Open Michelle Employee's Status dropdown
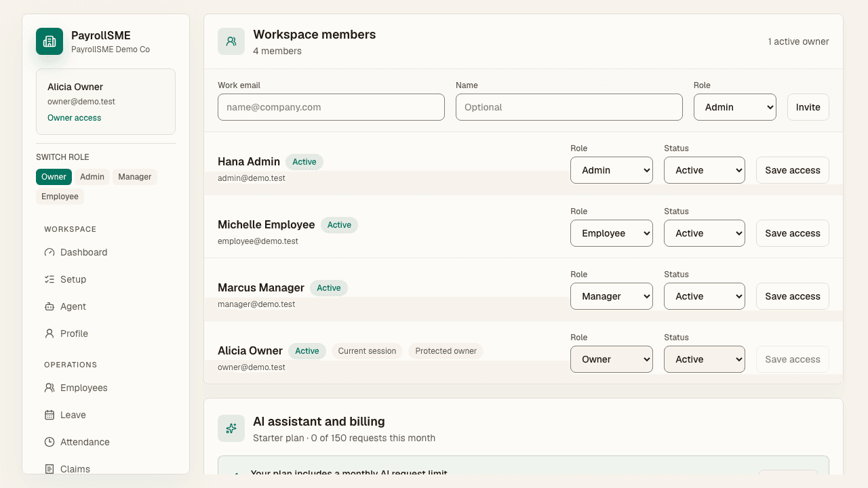The image size is (868, 488). (705, 233)
